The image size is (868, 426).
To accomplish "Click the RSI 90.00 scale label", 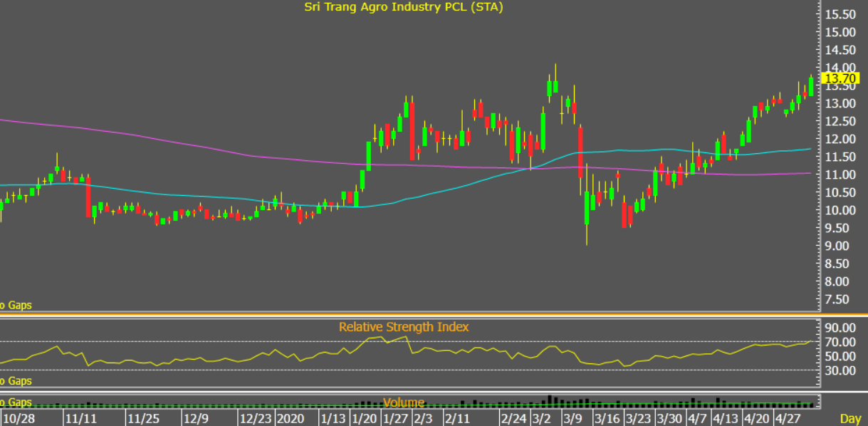I will (840, 328).
